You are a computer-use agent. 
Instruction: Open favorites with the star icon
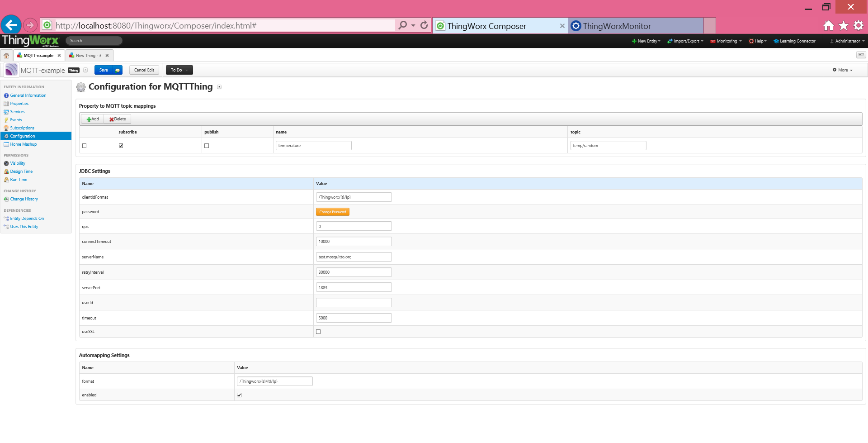844,26
